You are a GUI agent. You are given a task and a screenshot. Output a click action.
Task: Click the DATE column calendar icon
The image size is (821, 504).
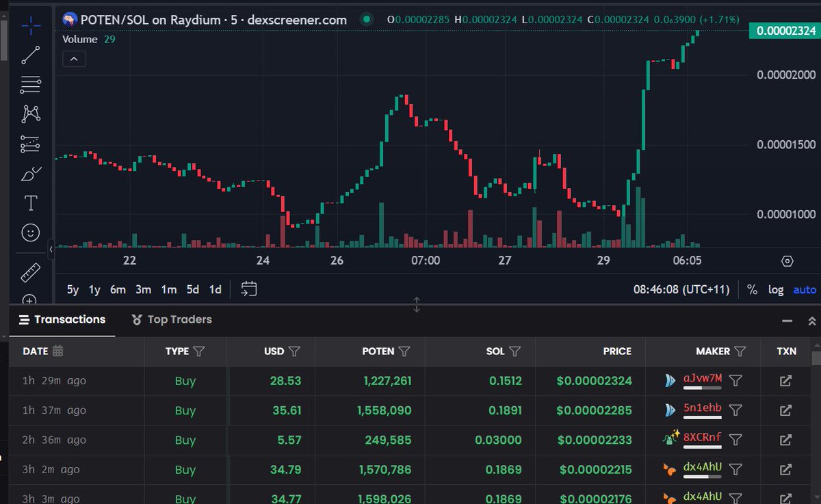57,351
